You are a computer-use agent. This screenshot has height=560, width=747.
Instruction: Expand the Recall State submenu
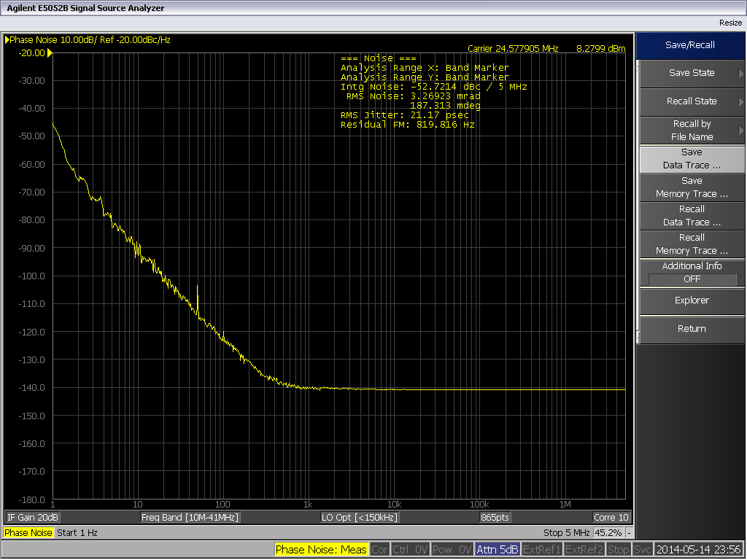[692, 101]
